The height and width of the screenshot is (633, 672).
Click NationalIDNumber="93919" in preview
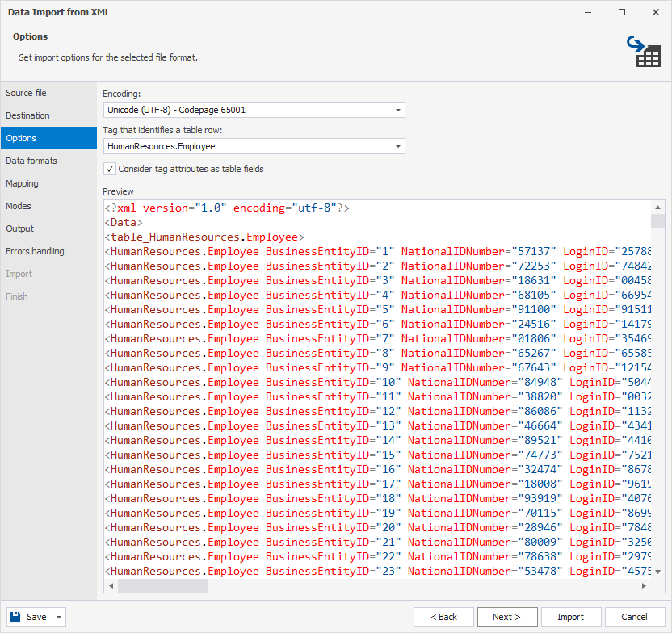485,499
